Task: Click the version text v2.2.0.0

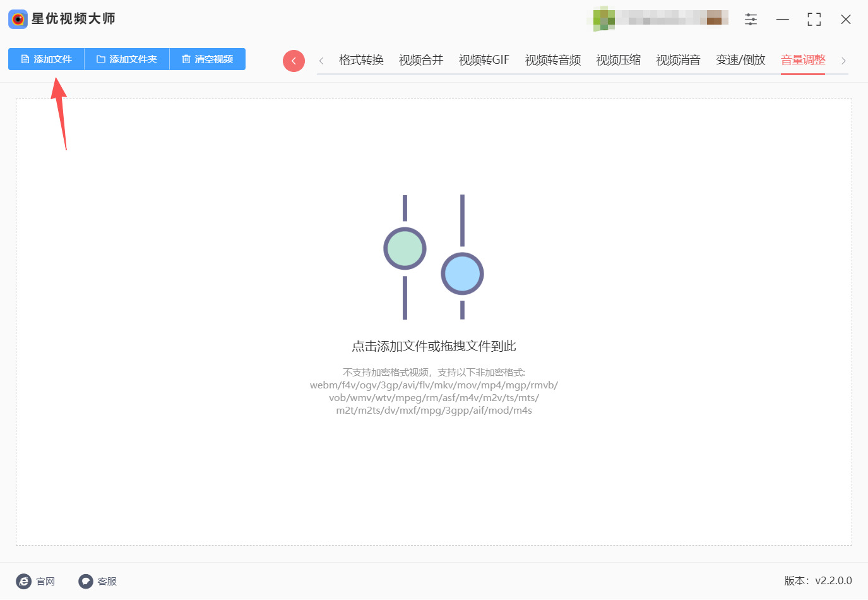Action: coord(818,580)
